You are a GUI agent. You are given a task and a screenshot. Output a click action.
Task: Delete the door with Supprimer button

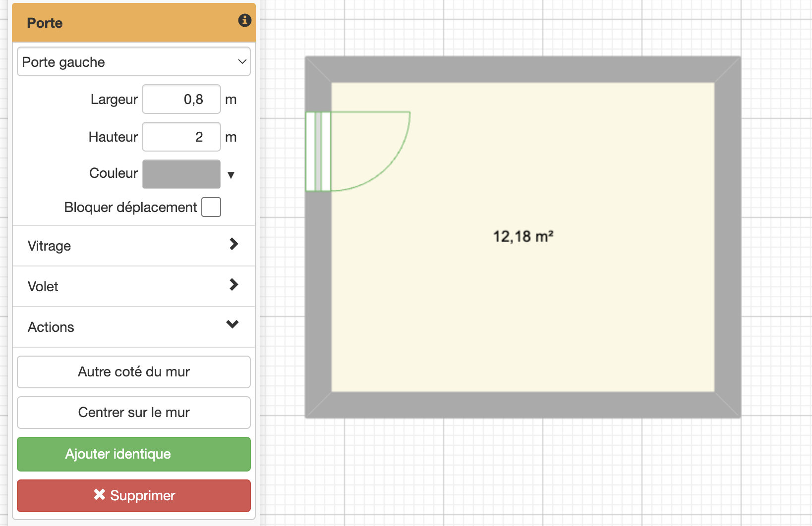pos(134,495)
